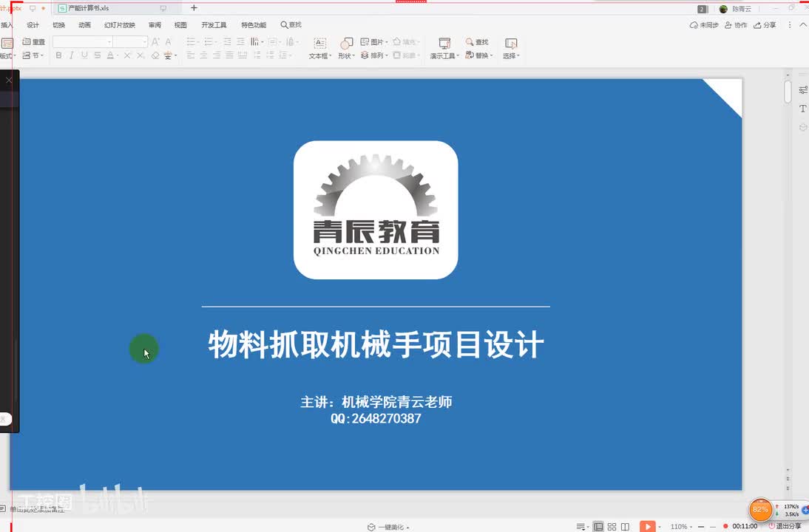Image resolution: width=809 pixels, height=532 pixels.
Task: Switch to the 切换 ribbon tab
Action: tap(59, 24)
